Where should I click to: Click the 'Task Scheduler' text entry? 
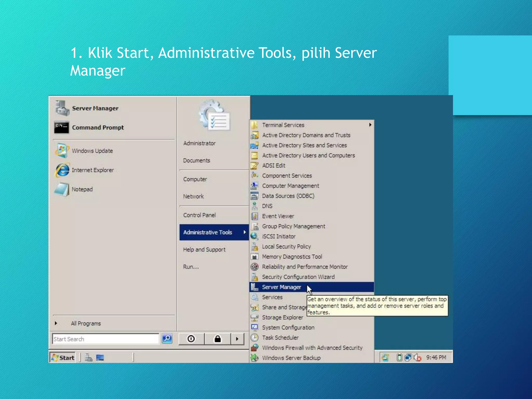click(280, 338)
